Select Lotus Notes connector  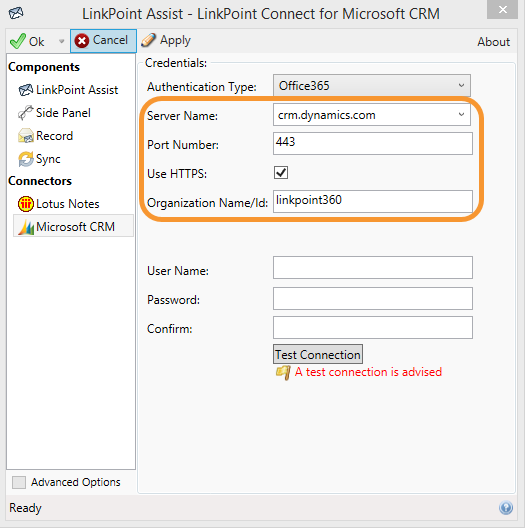tap(59, 204)
